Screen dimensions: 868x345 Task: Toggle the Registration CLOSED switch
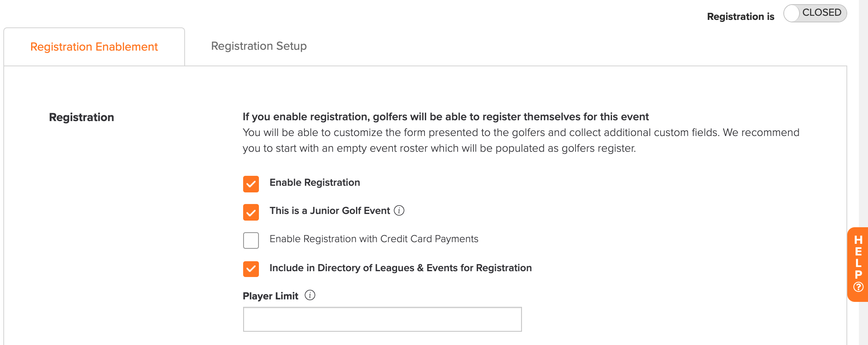[x=815, y=13]
